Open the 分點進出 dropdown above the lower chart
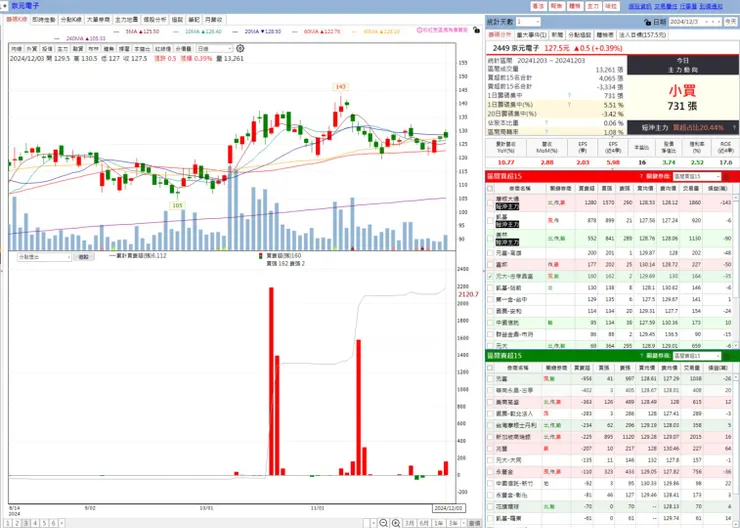 [x=44, y=257]
